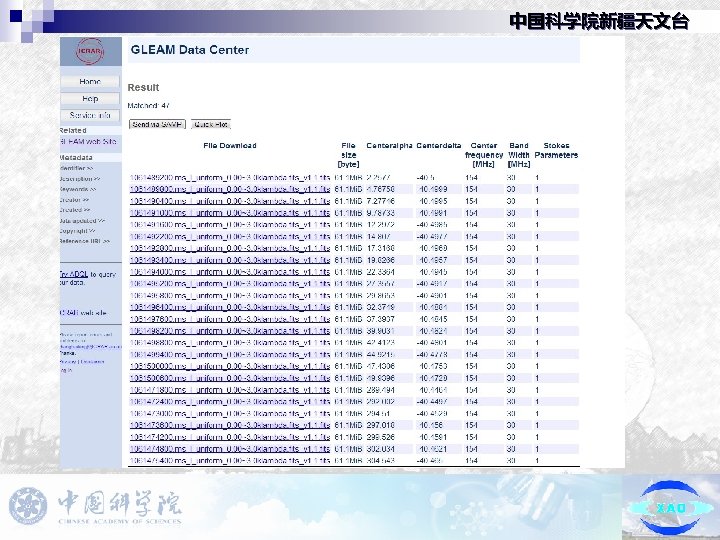Select the Centeralpha value 7.27746
The height and width of the screenshot is (540, 720).
coord(380,201)
